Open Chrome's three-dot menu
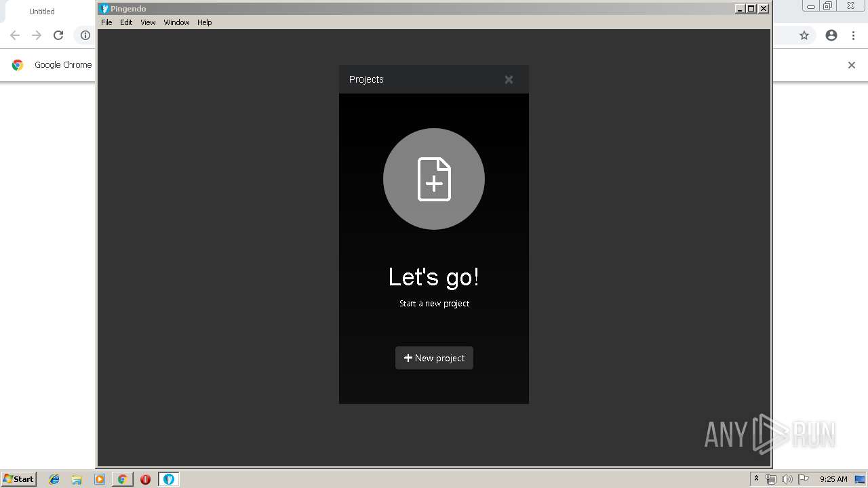Image resolution: width=868 pixels, height=488 pixels. click(853, 35)
